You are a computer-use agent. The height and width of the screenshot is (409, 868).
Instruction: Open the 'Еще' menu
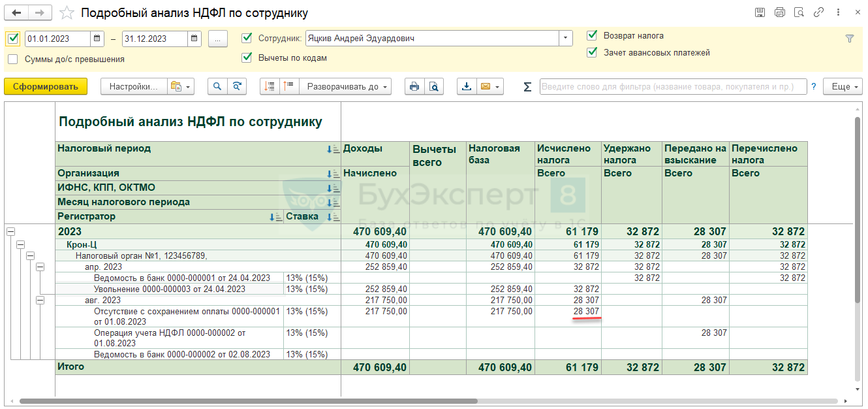(x=843, y=86)
